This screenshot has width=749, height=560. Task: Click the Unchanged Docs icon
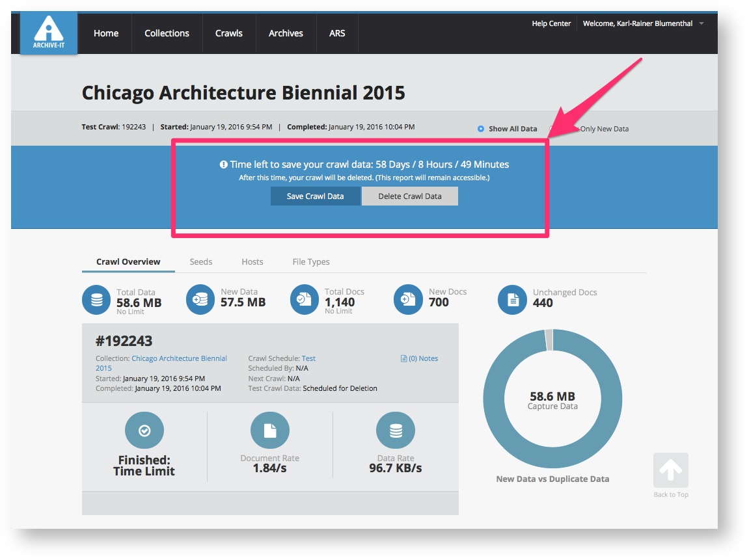(512, 300)
